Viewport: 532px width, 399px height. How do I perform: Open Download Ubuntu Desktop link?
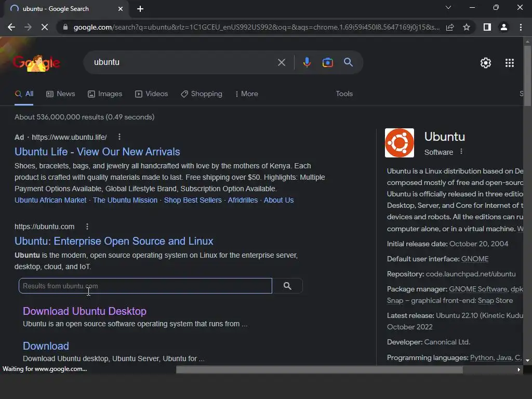(85, 311)
